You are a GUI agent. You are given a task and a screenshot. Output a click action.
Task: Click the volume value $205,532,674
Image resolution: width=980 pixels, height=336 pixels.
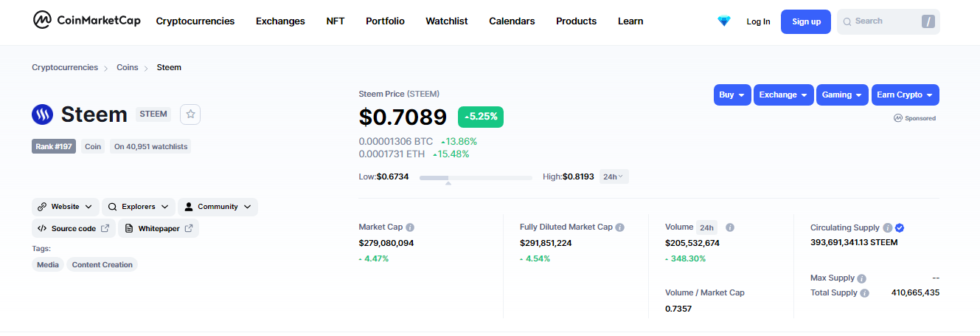pyautogui.click(x=692, y=242)
